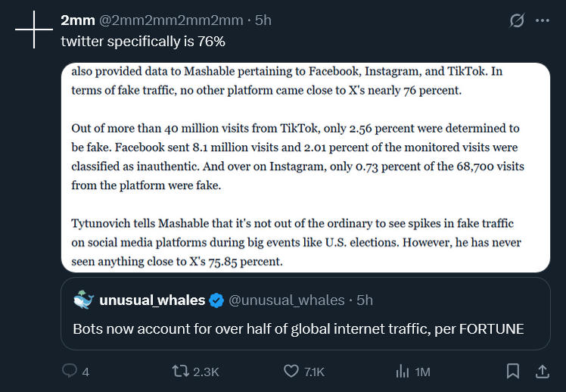
Task: Open view analytics bar chart icon
Action: 403,371
